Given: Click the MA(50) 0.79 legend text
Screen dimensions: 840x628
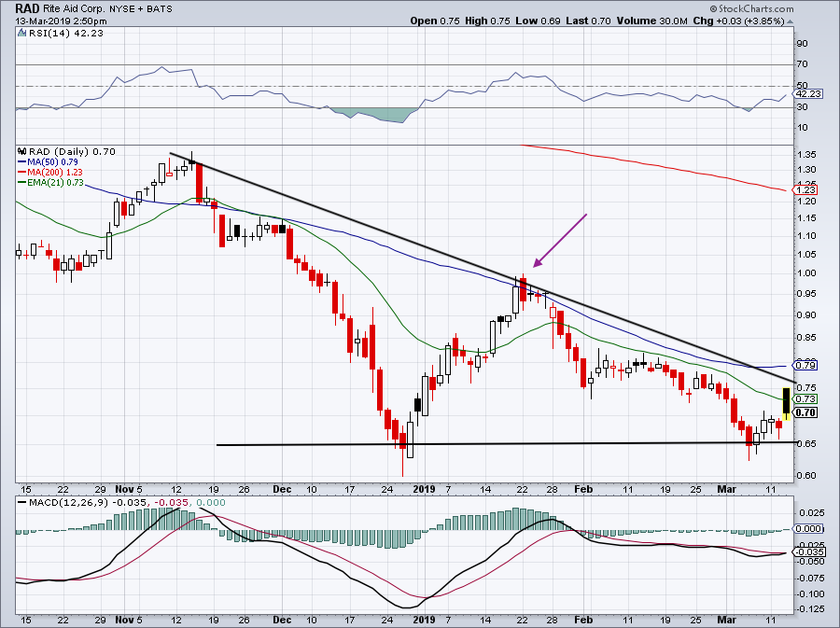Looking at the screenshot, I should tap(52, 161).
